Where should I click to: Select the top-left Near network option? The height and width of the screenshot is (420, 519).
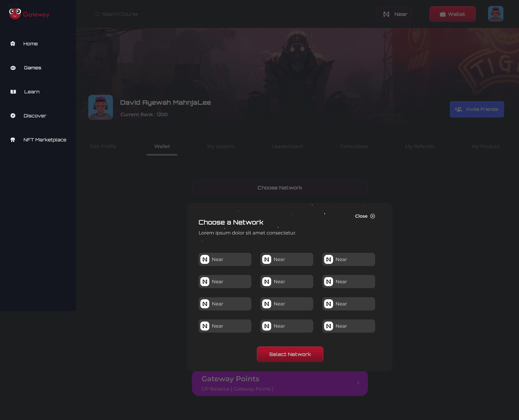(225, 259)
